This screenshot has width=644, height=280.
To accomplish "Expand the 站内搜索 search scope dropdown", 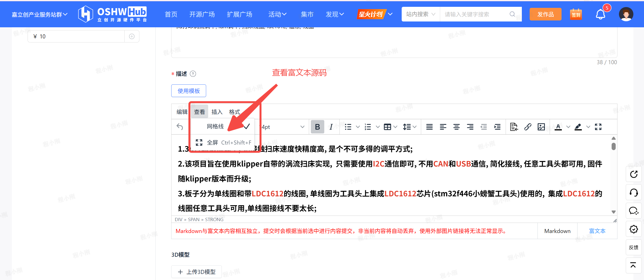I will [420, 14].
